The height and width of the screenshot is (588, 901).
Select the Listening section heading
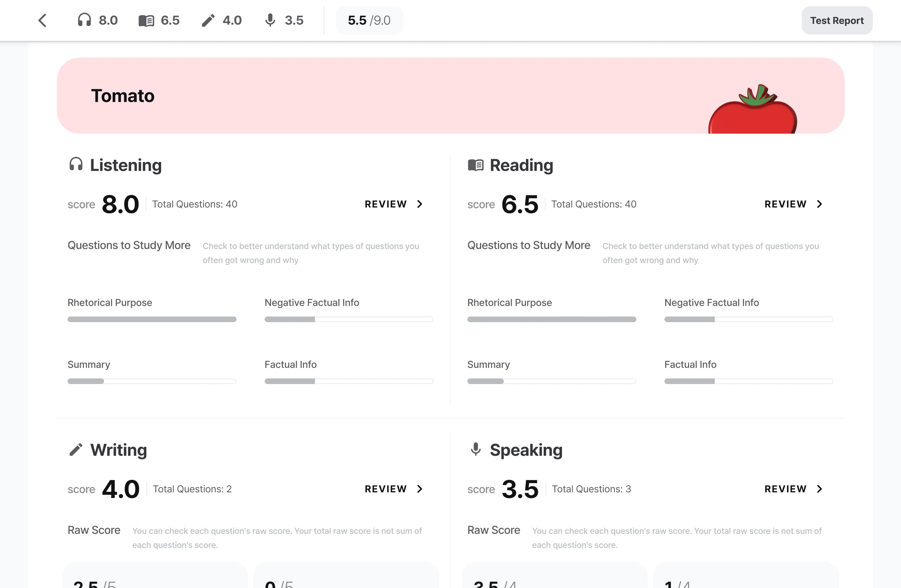coord(126,165)
